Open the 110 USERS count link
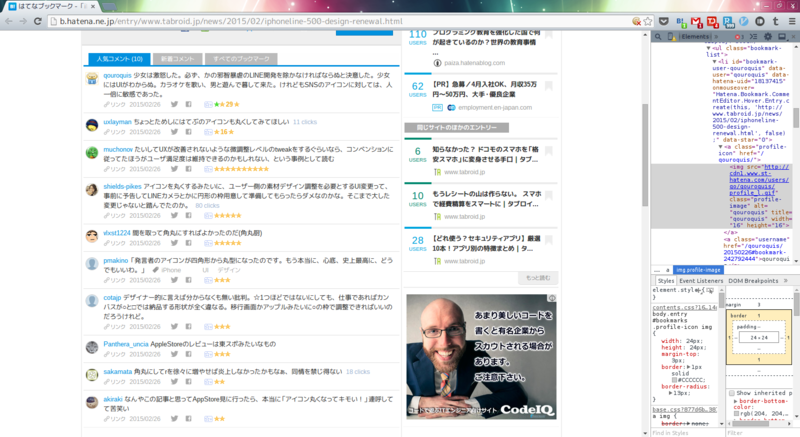The height and width of the screenshot is (437, 800). [x=417, y=37]
